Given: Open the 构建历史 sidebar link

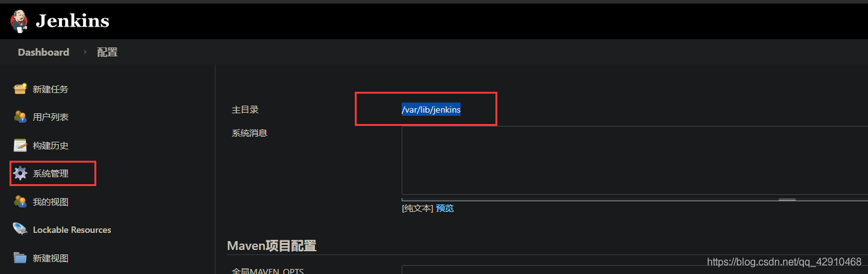Looking at the screenshot, I should pos(51,145).
